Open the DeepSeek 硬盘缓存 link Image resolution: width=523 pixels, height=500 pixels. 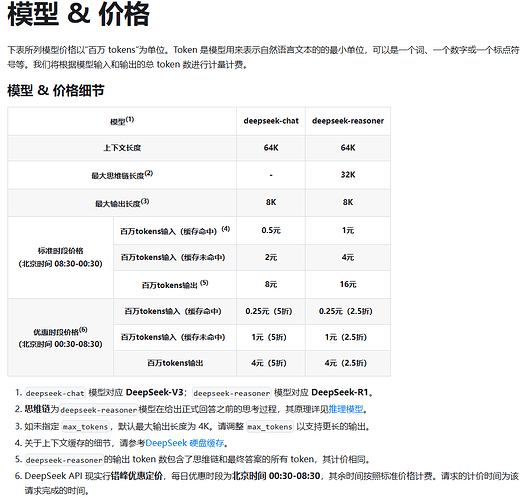pyautogui.click(x=185, y=443)
